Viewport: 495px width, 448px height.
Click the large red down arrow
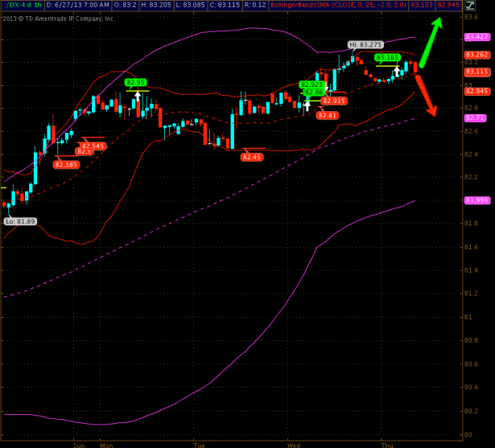(426, 97)
